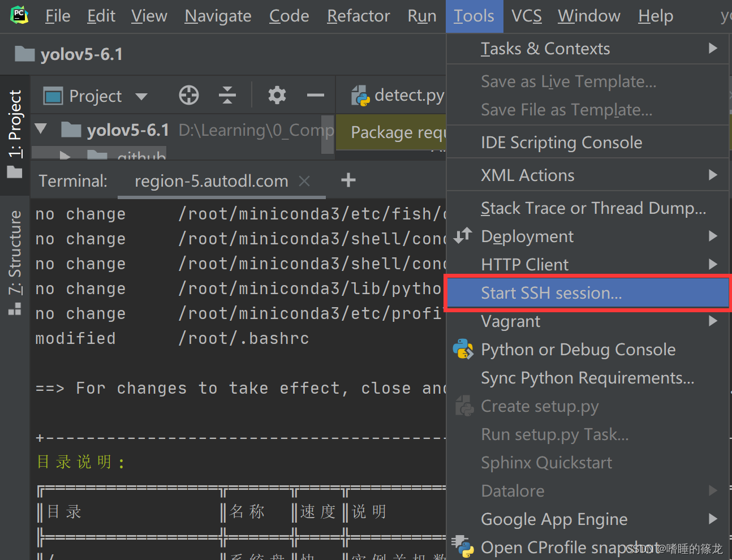Select Open CProfile snapshot entry
Screen dimensions: 732x560
(588, 546)
